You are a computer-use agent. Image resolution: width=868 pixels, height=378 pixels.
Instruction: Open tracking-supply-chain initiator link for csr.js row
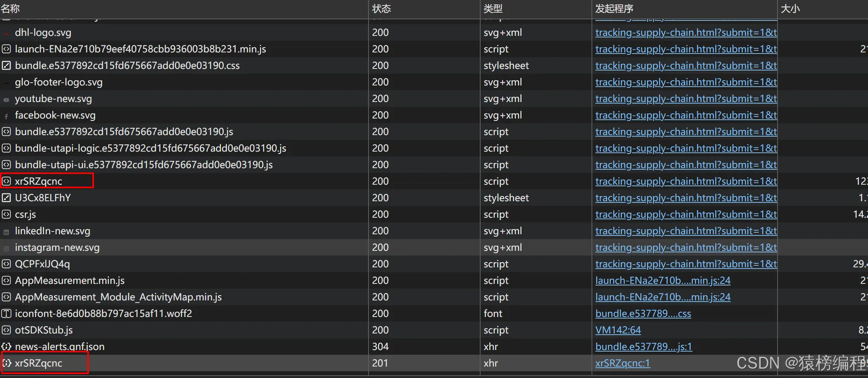coord(686,215)
